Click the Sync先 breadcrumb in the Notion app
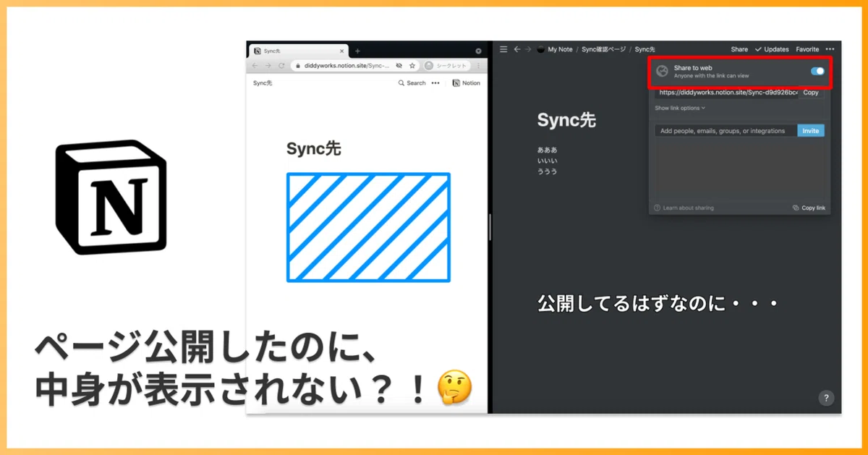The image size is (868, 455). [644, 49]
